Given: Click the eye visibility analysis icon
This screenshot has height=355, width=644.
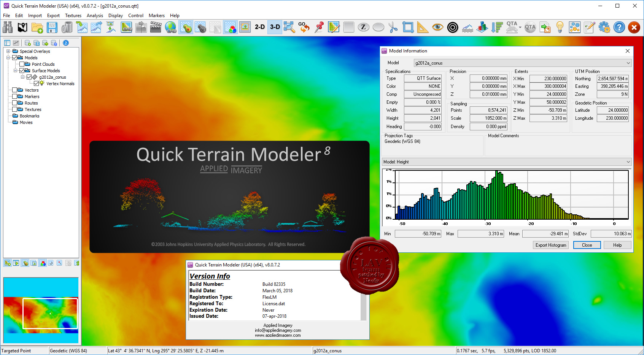Looking at the screenshot, I should [438, 27].
